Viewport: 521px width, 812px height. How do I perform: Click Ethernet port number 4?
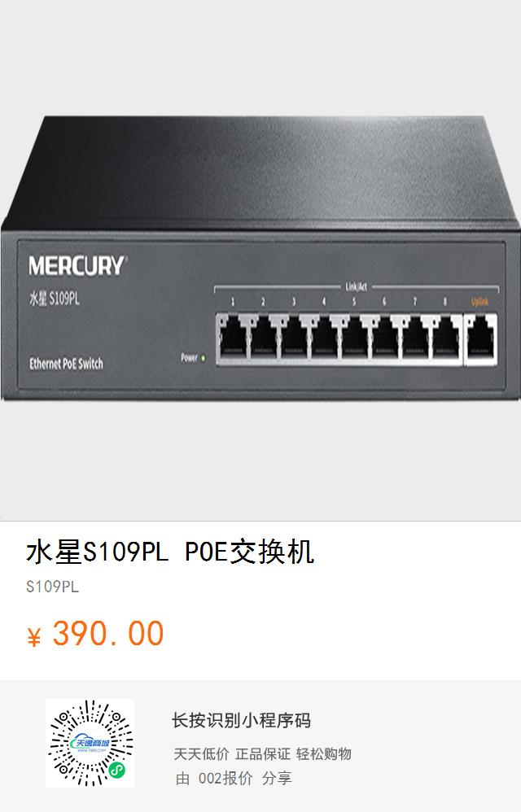click(x=325, y=338)
